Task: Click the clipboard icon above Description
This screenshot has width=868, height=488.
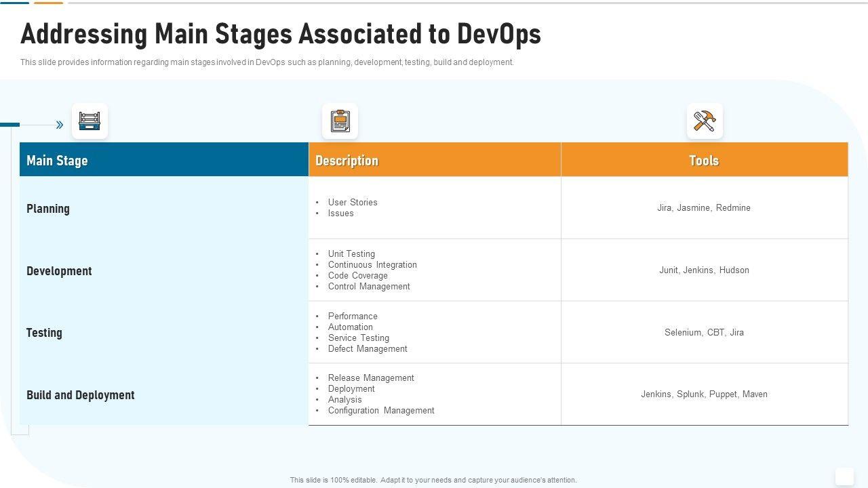Action: [x=340, y=121]
